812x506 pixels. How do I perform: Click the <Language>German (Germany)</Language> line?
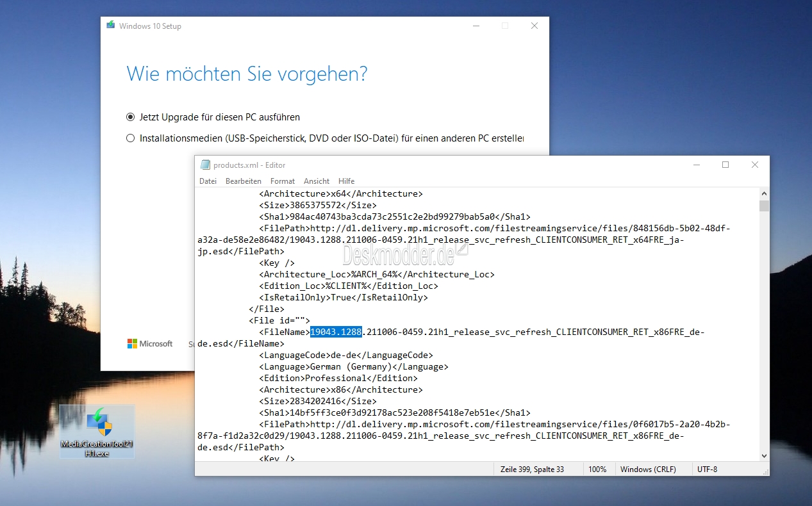(x=354, y=366)
